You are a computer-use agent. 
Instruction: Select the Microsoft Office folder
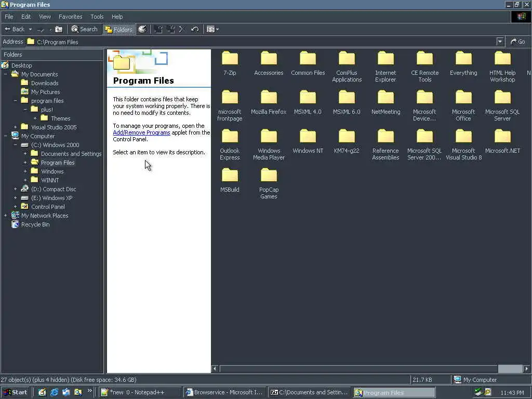click(463, 106)
